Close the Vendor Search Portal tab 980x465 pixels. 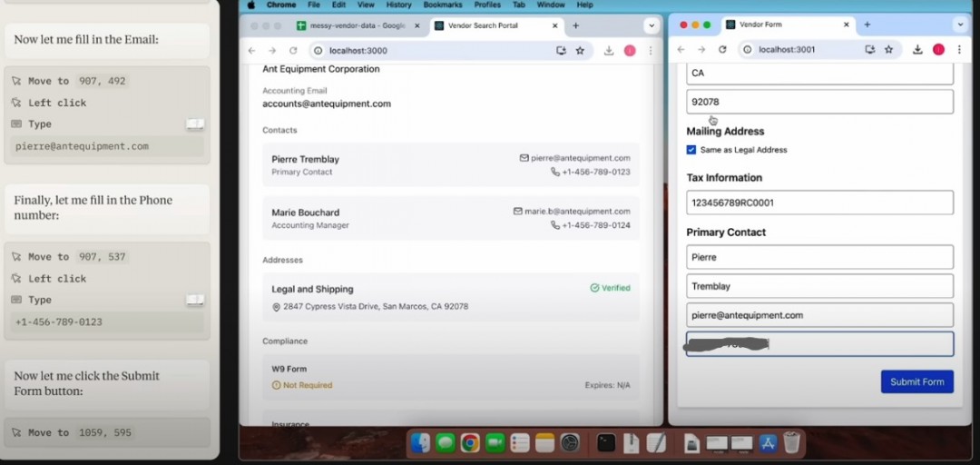555,25
